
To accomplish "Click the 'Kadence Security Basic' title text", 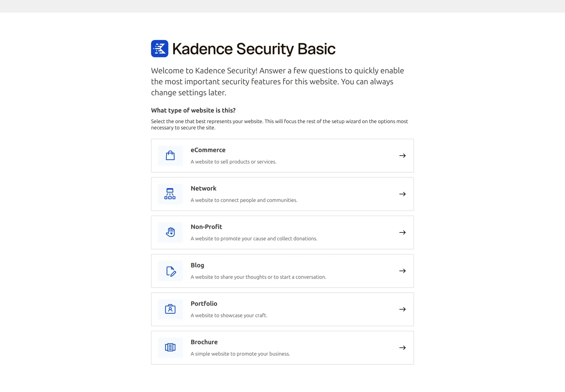I will tap(254, 49).
